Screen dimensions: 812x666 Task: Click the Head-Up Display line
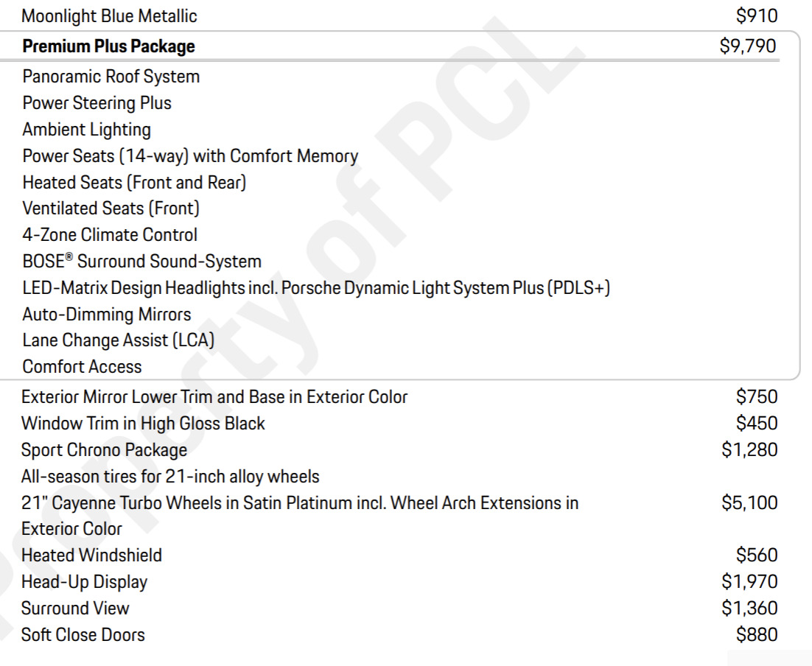pyautogui.click(x=84, y=582)
